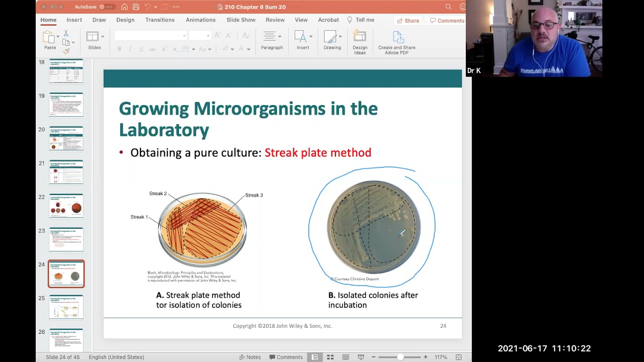Click the Insert text box icon

coord(300,37)
